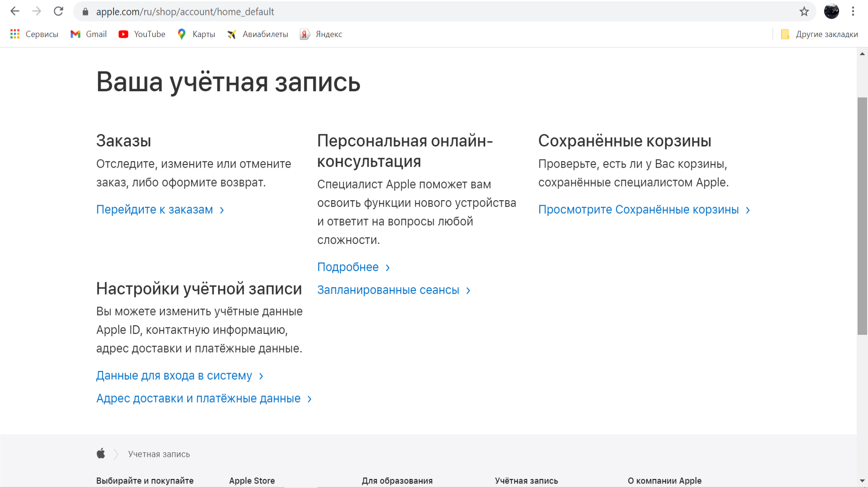Open Запланированные сеансы link
The height and width of the screenshot is (488, 868).
[394, 290]
